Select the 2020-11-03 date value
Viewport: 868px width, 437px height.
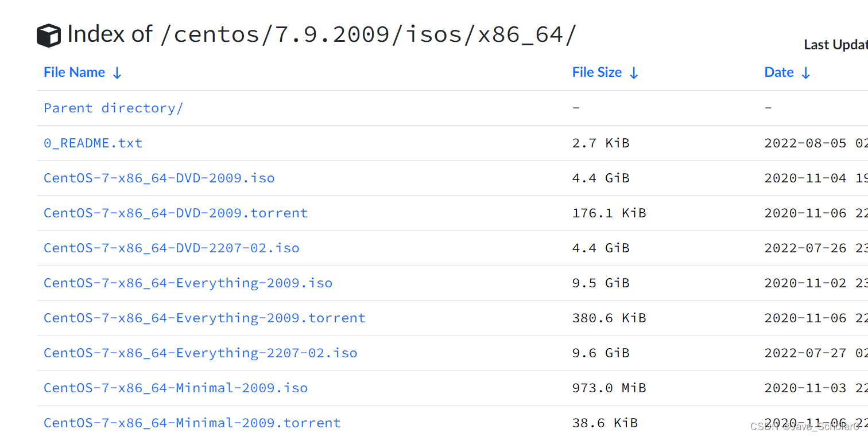coord(805,388)
